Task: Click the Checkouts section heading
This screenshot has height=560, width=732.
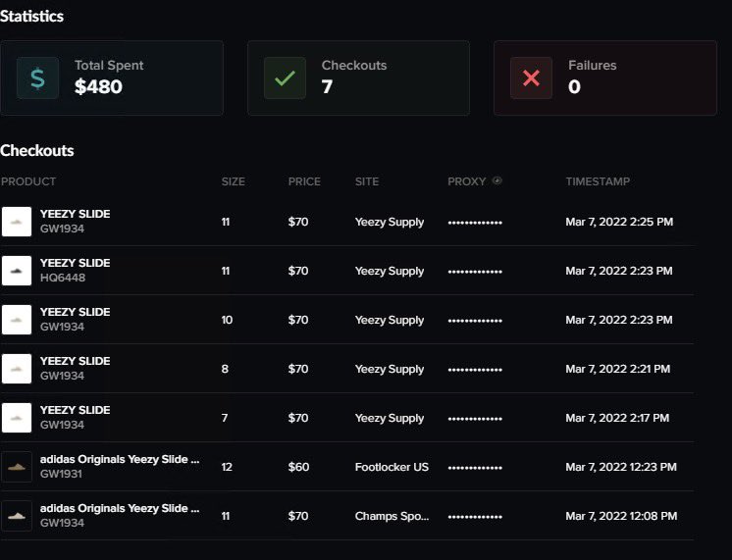Action: click(x=37, y=151)
